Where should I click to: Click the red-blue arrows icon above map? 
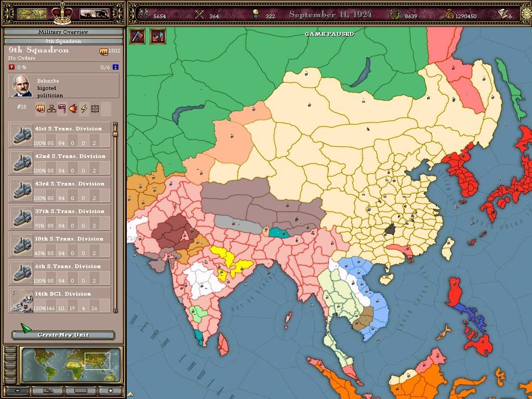click(158, 36)
